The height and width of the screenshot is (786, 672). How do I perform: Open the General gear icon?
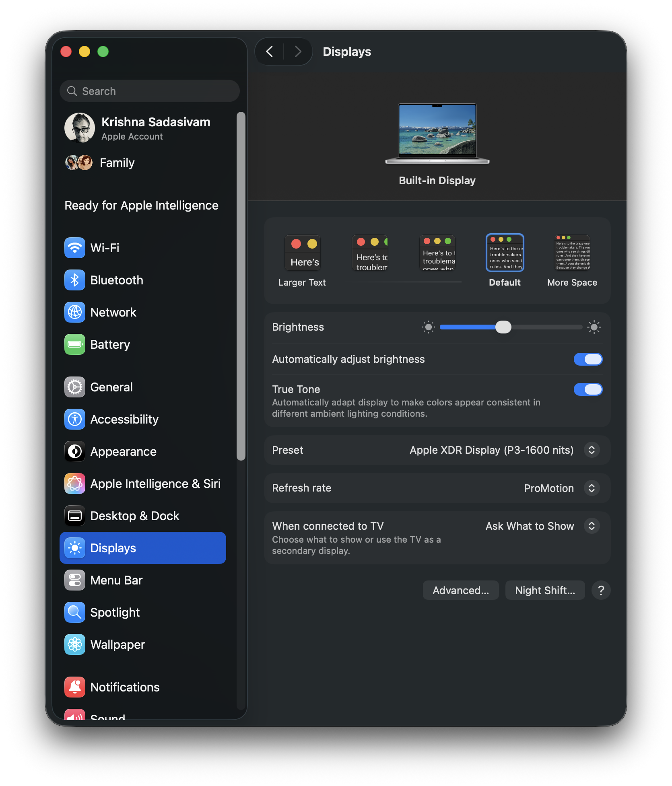(75, 387)
